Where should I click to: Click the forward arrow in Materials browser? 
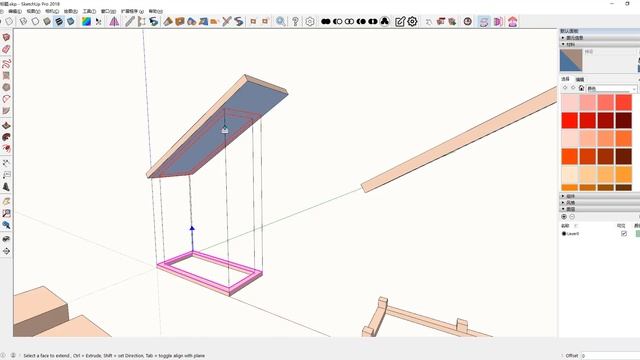click(x=573, y=88)
